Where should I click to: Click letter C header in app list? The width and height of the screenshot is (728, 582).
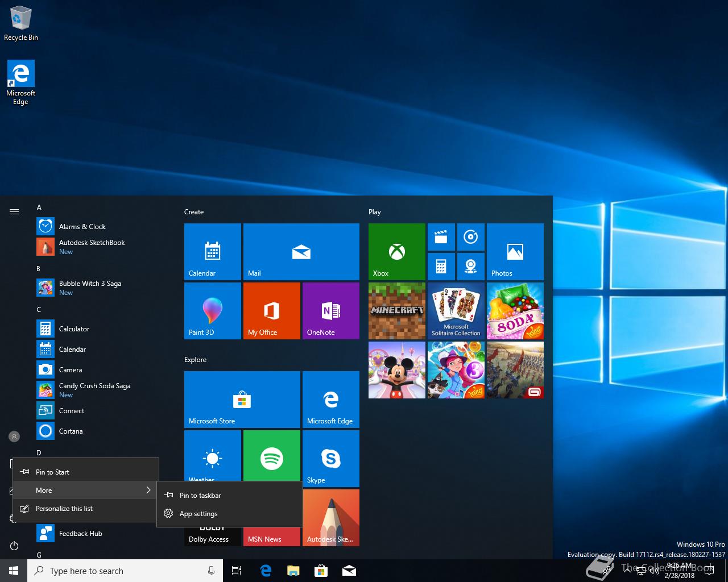39,310
